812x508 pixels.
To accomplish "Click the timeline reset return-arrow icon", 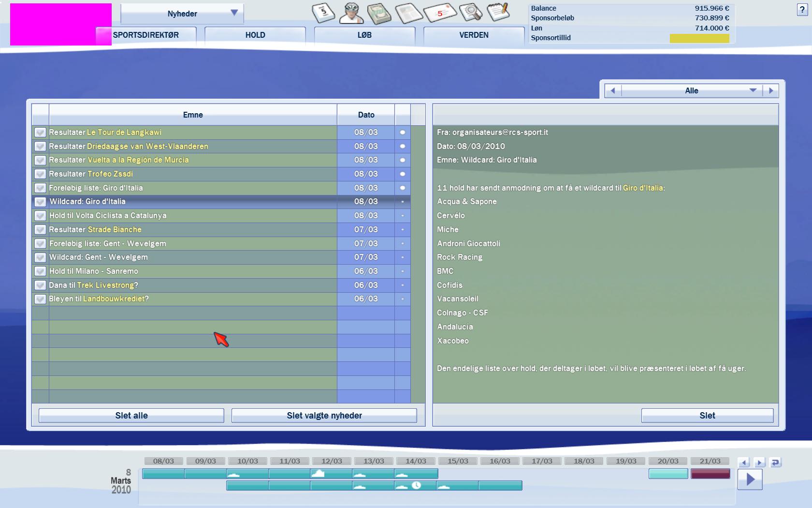I will [775, 463].
